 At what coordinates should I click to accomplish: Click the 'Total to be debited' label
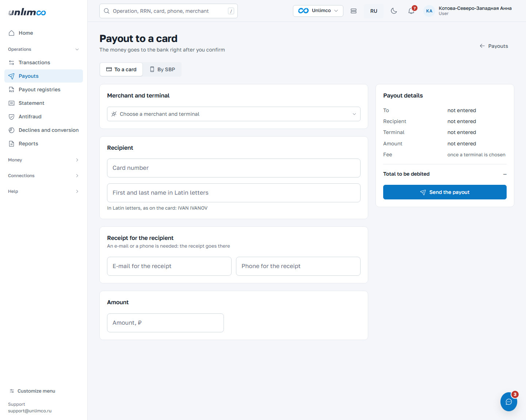click(406, 174)
